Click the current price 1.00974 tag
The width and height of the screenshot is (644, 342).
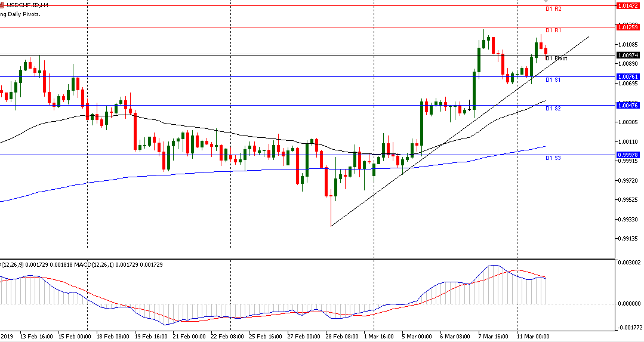[x=629, y=55]
